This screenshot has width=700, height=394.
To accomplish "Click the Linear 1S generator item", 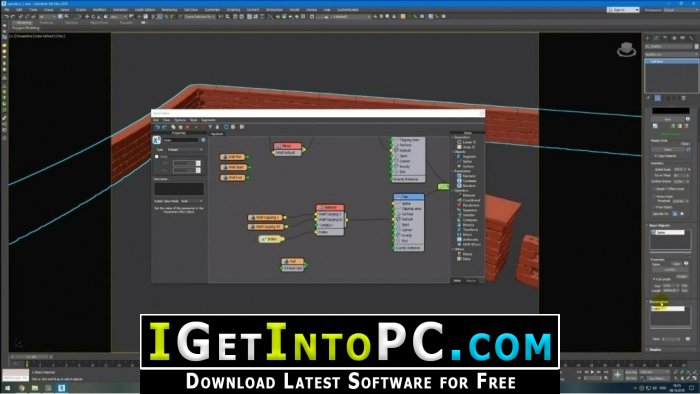I will [469, 142].
